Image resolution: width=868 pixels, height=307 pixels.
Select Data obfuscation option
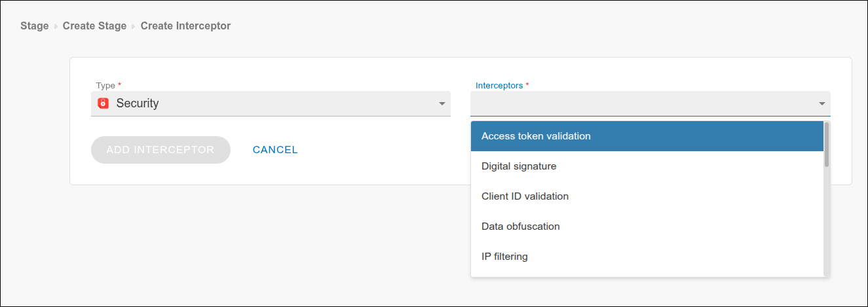(521, 226)
